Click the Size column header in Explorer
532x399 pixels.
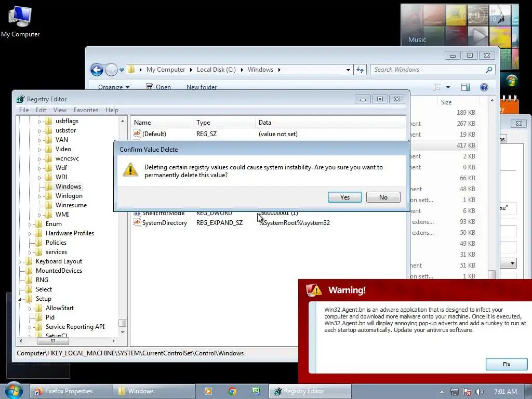pos(446,102)
